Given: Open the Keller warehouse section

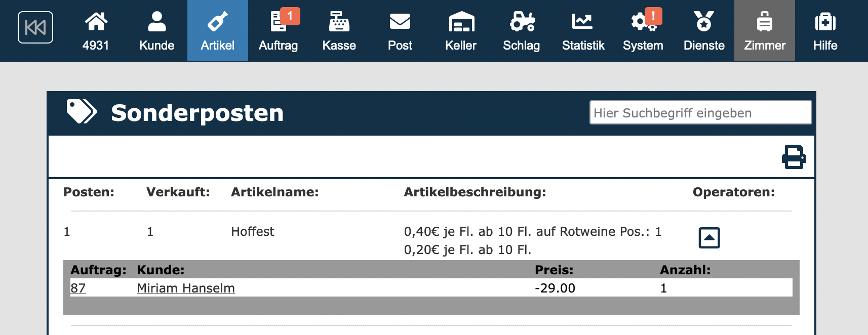Looking at the screenshot, I should [x=460, y=30].
